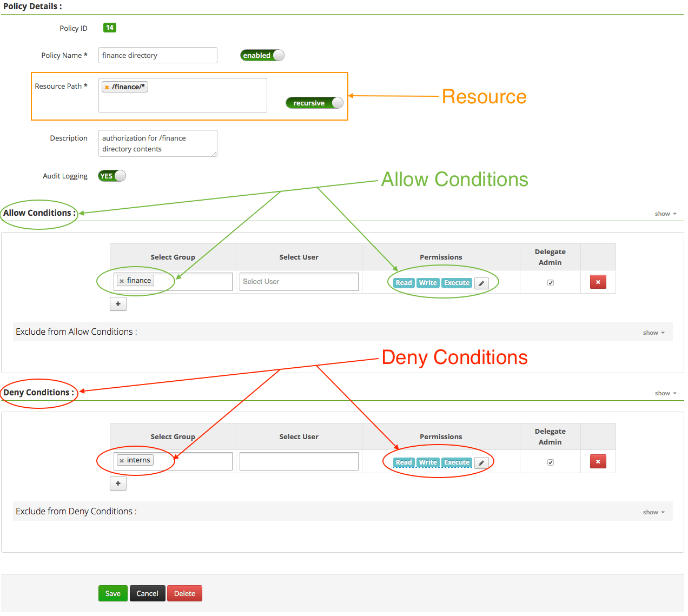Expand Exclude from Allow Conditions show dropdown
This screenshot has width=688, height=616.
(x=653, y=333)
